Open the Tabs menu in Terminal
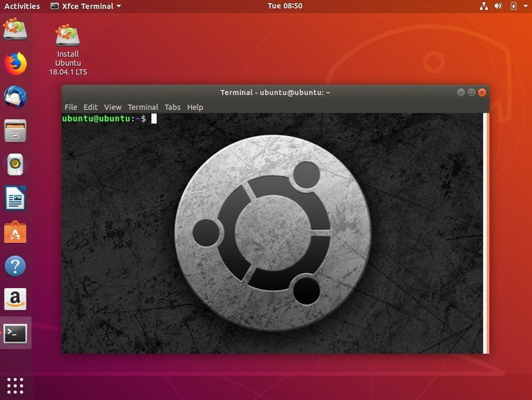The image size is (532, 400). tap(172, 107)
